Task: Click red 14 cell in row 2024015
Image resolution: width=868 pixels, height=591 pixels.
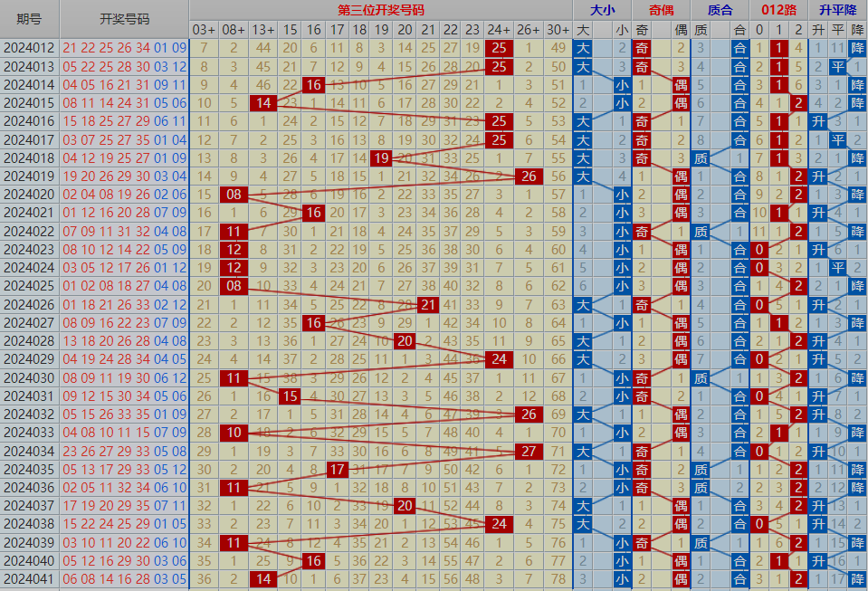Action: (263, 103)
